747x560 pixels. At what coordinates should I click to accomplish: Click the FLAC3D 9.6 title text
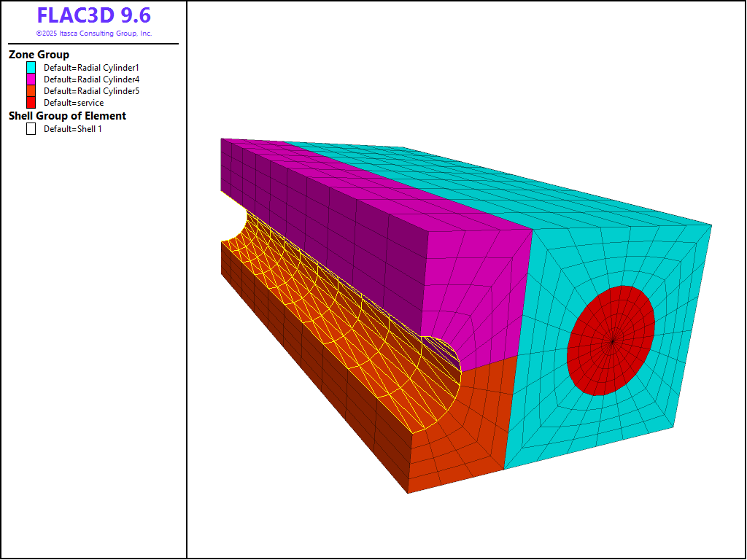tap(93, 16)
